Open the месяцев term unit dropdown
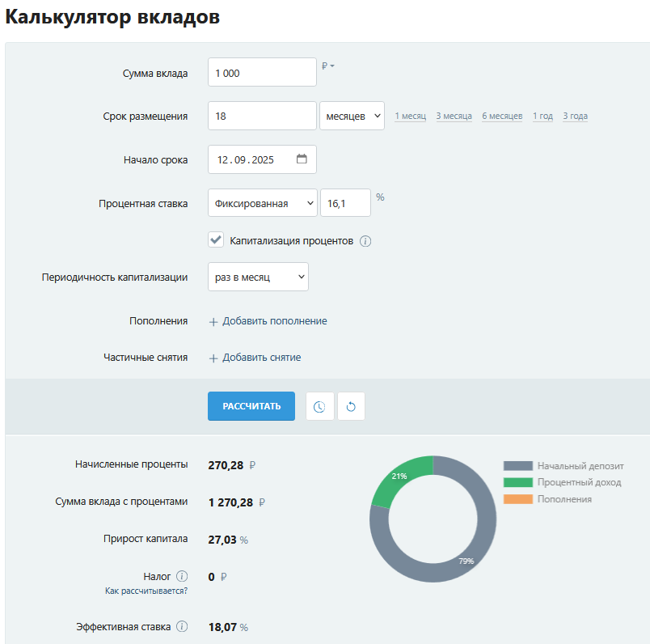 (352, 115)
